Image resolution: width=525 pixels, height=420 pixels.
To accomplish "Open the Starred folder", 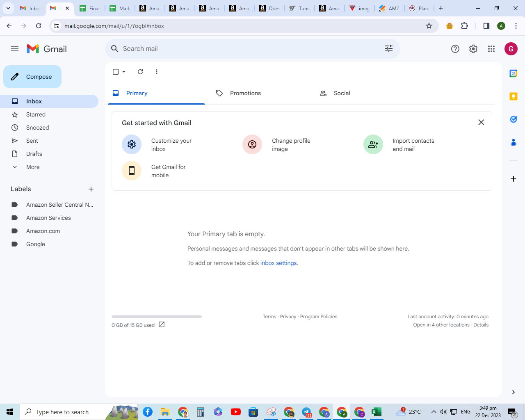I will [49, 114].
